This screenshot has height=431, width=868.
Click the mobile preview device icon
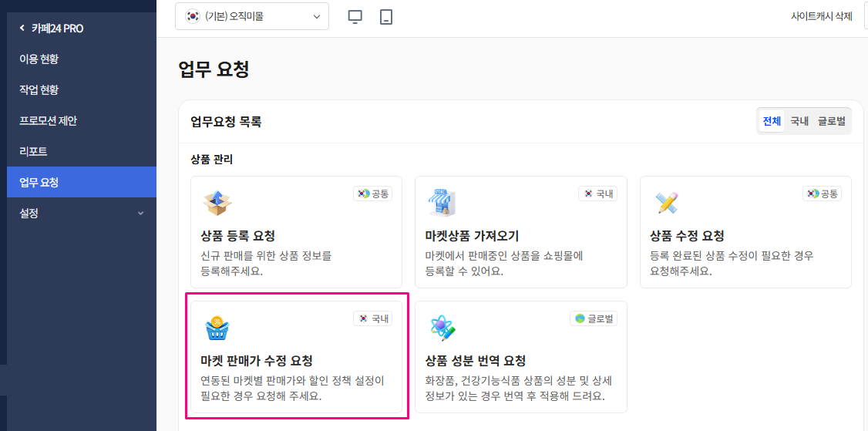[x=386, y=16]
